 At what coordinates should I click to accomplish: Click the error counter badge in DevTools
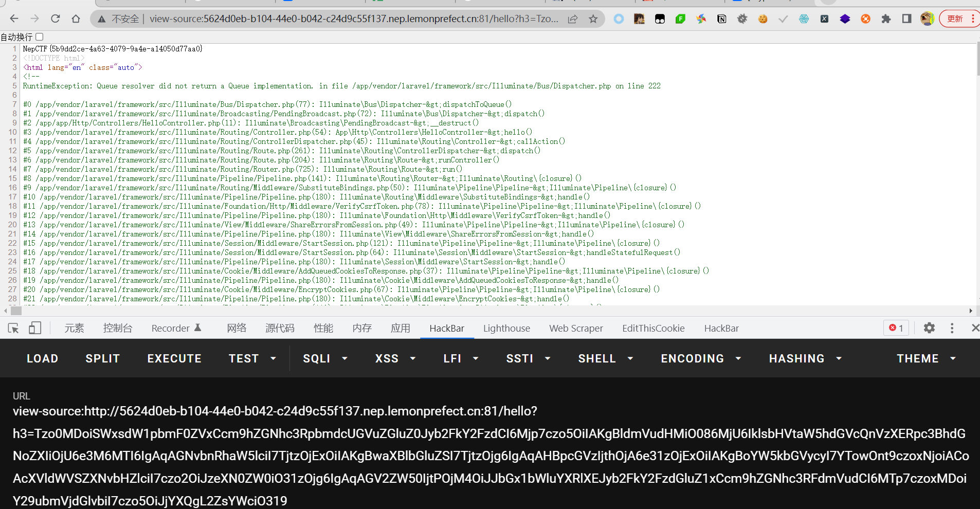coord(896,328)
